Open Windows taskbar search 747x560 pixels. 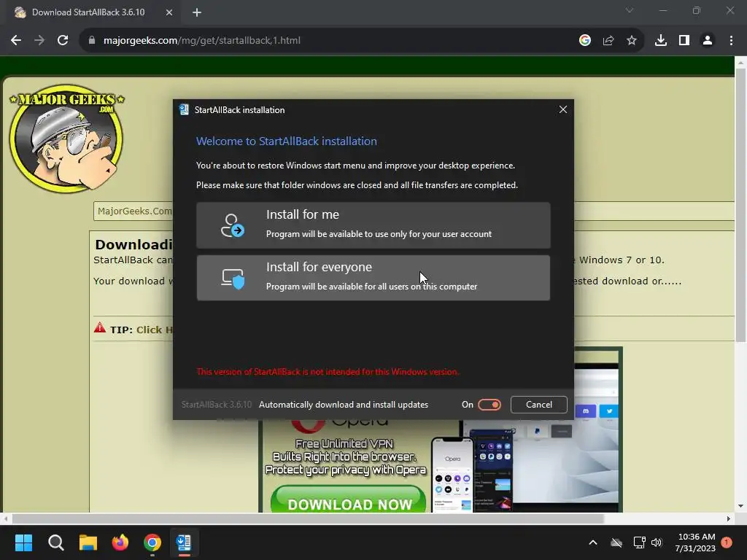55,542
